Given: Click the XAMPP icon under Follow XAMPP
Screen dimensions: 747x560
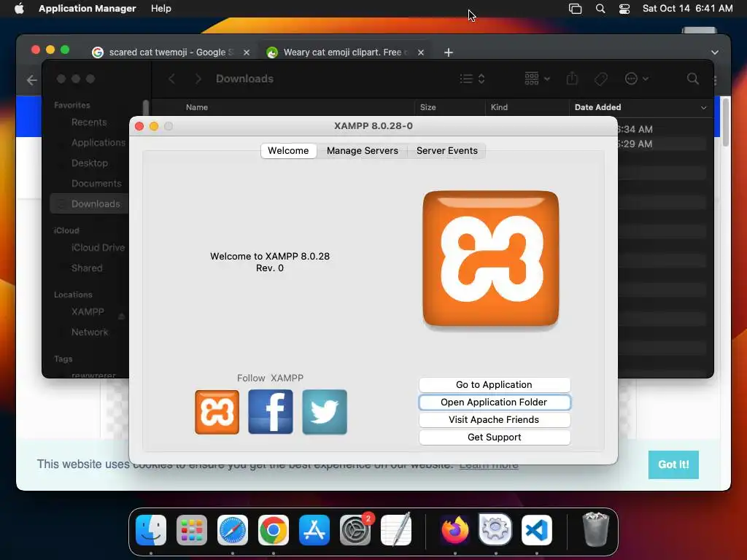Looking at the screenshot, I should click(217, 412).
